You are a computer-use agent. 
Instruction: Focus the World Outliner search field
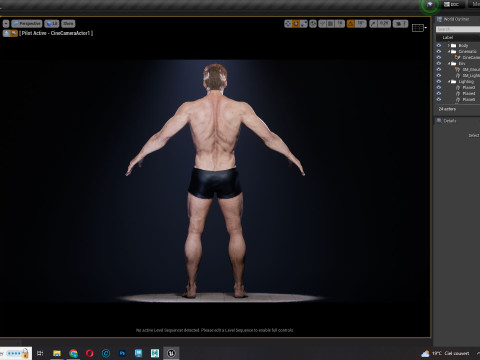coord(458,29)
